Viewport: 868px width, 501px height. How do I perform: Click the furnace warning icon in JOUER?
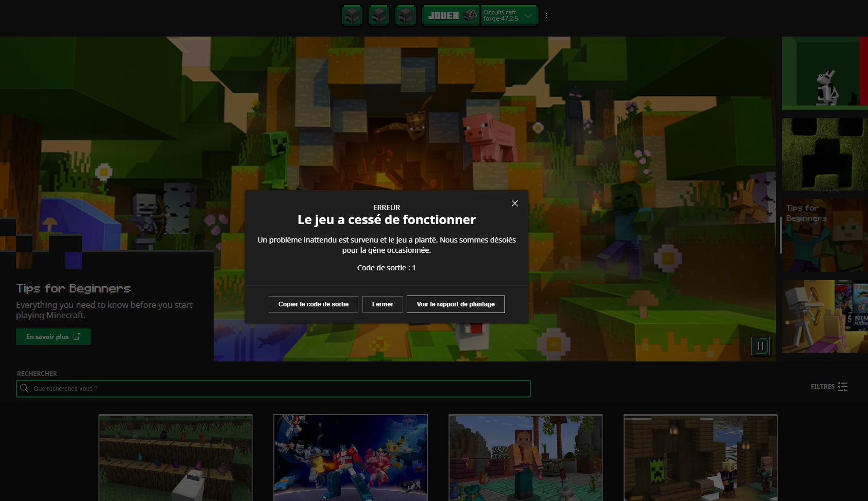[470, 15]
